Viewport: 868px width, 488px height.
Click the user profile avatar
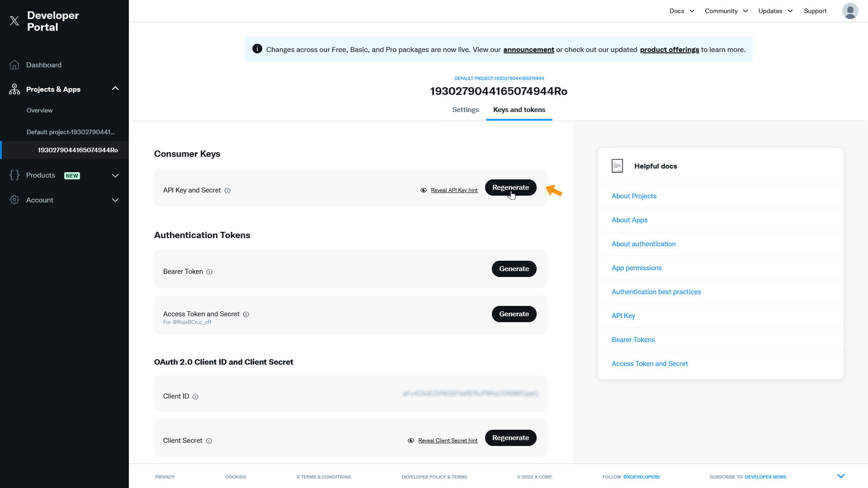point(850,11)
